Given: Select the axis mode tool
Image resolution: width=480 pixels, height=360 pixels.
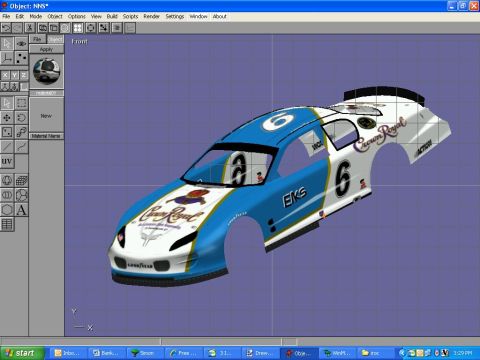Looking at the screenshot, I should click(x=7, y=58).
